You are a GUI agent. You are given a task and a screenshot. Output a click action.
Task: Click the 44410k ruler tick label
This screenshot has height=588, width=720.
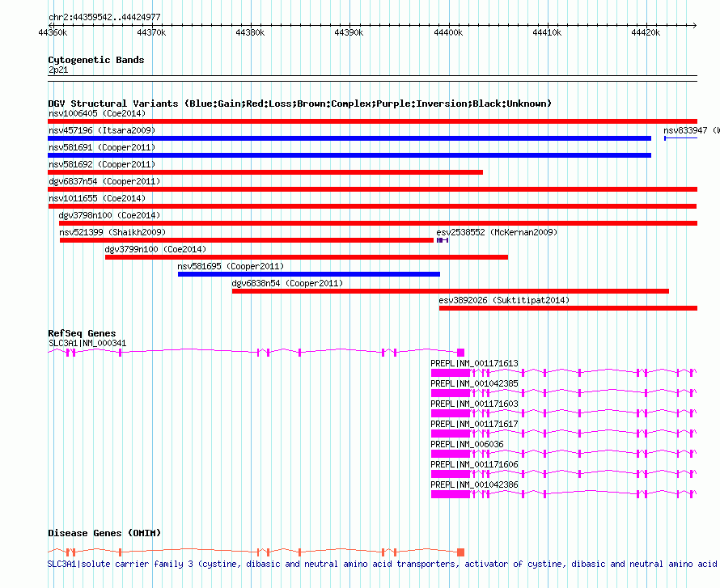point(547,33)
